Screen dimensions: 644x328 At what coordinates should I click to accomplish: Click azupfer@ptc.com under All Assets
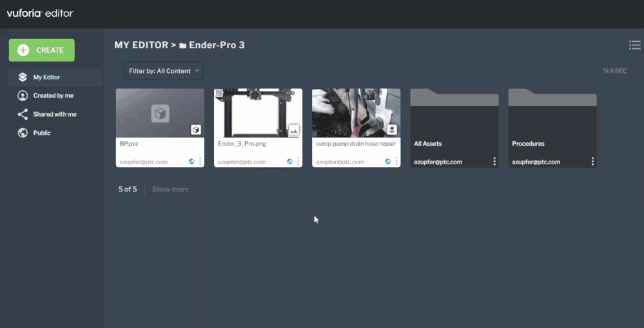[x=438, y=162]
